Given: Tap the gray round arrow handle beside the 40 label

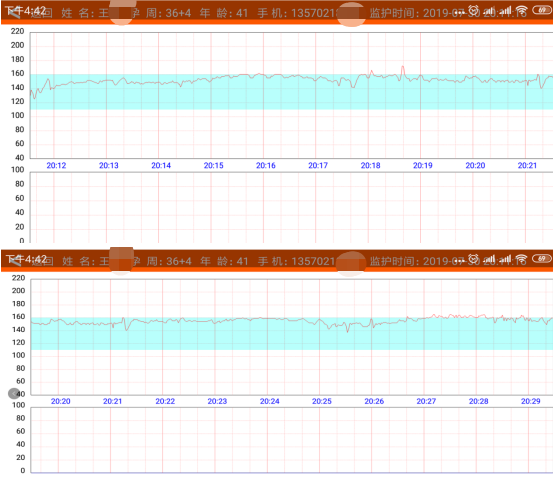Looking at the screenshot, I should 14,393.
